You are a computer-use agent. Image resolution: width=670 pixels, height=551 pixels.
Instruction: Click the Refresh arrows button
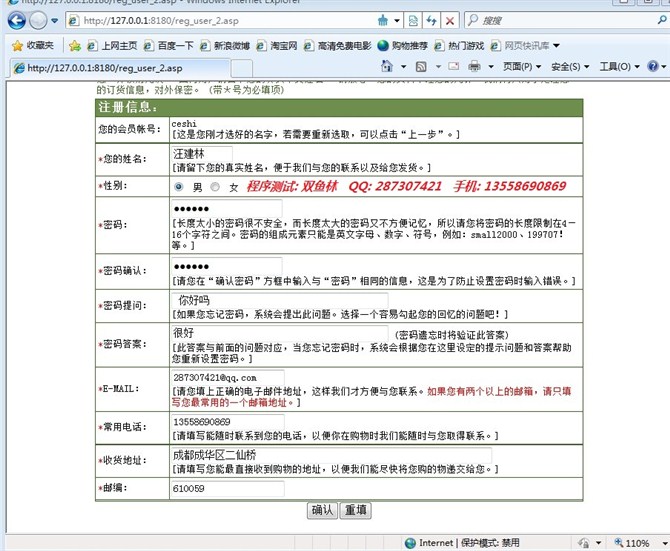click(x=431, y=21)
